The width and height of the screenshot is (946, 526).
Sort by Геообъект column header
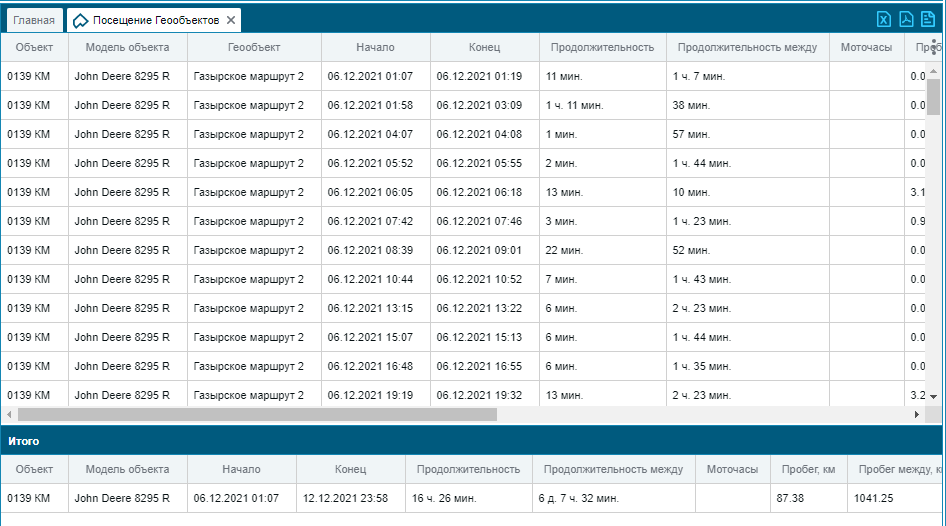[254, 47]
